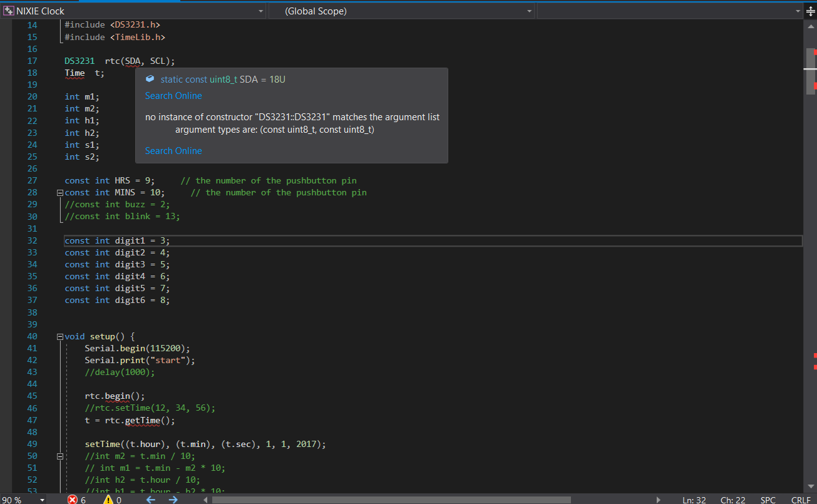
Task: Click the setTime call on line 49
Action: pos(205,445)
